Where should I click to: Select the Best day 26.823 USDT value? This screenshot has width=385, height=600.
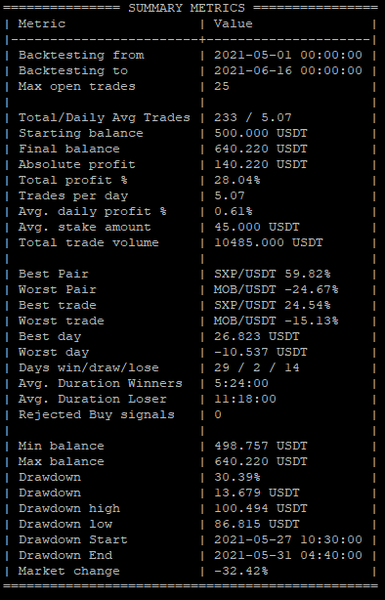(257, 336)
